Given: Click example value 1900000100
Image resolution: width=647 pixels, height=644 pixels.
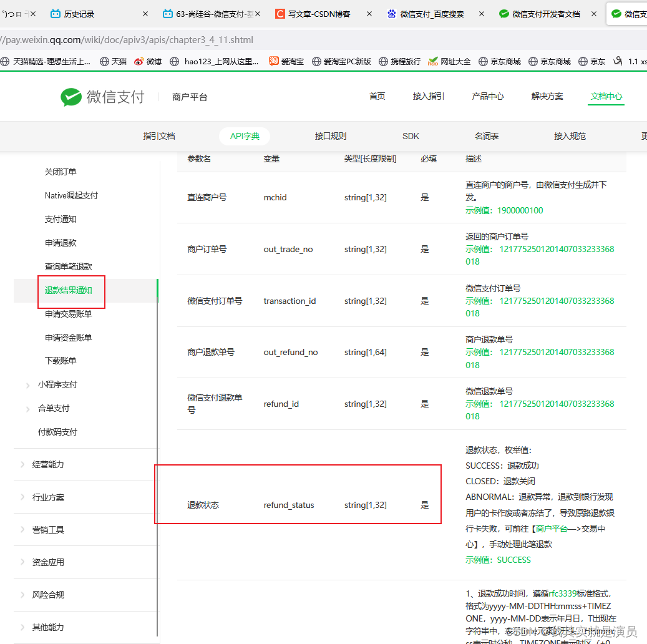Looking at the screenshot, I should [520, 210].
